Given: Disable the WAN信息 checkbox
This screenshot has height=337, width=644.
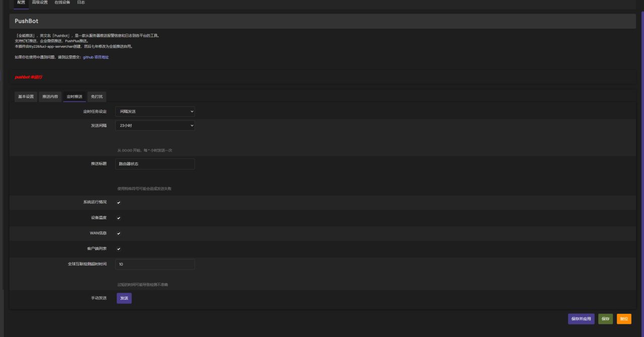Looking at the screenshot, I should coord(119,233).
